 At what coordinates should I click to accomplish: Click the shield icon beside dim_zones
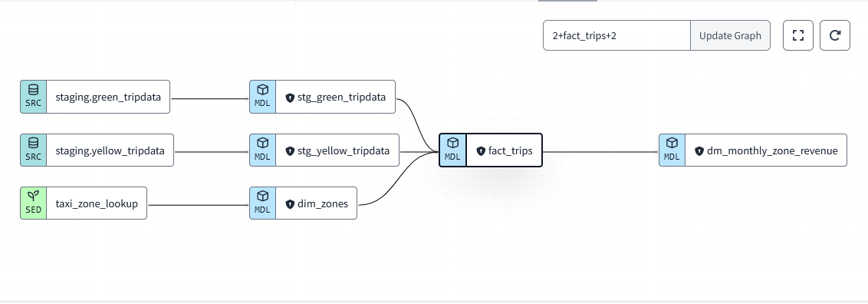tap(290, 204)
